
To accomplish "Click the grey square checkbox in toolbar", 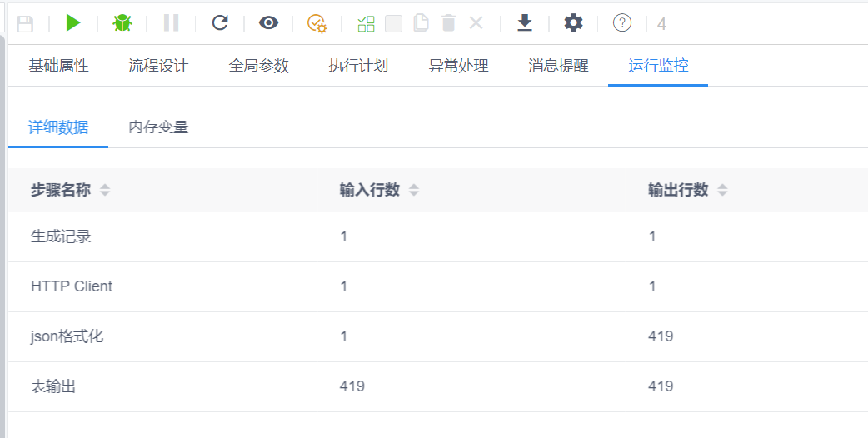I will pos(393,23).
